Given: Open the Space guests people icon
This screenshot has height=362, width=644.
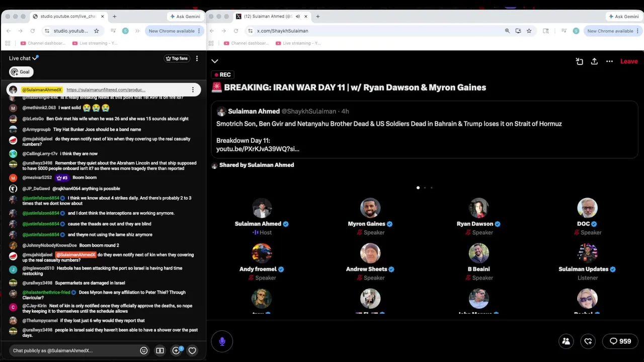Looking at the screenshot, I should click(x=566, y=341).
